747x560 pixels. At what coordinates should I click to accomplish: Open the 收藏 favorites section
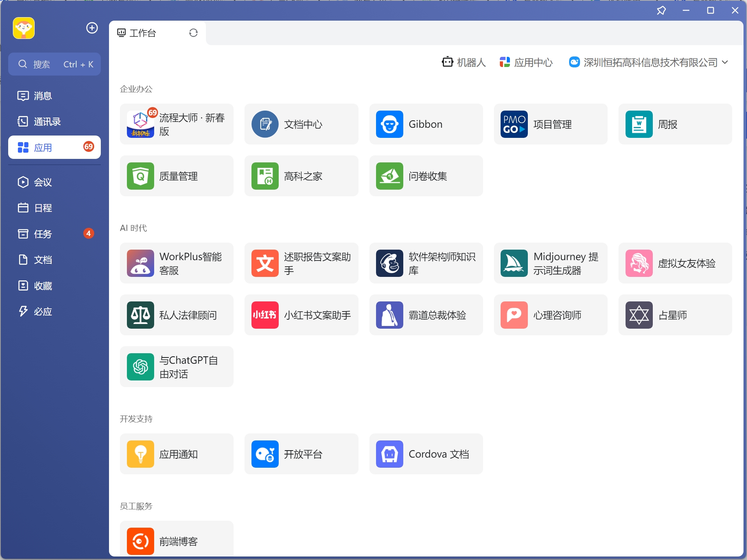coord(43,285)
